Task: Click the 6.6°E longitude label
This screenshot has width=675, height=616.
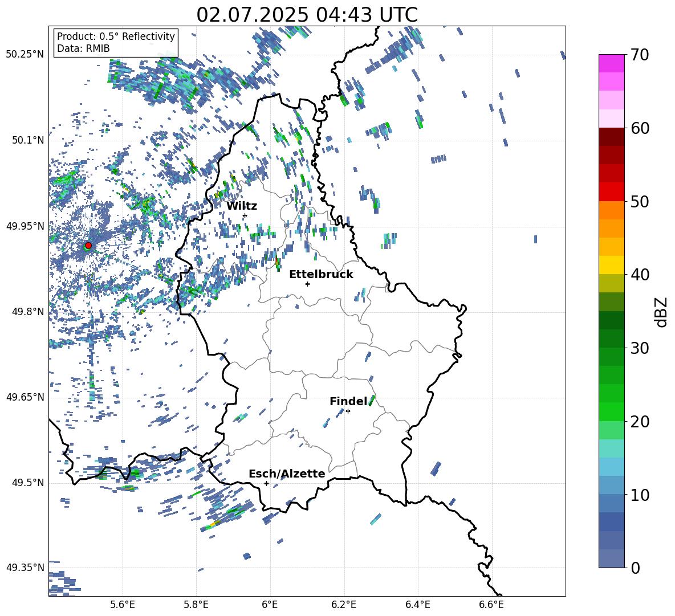Action: (491, 605)
